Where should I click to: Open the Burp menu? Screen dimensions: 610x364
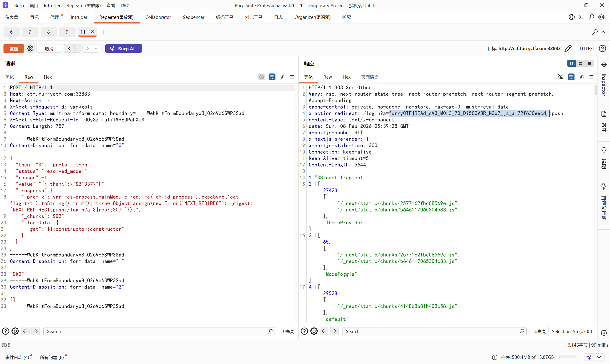tap(19, 5)
